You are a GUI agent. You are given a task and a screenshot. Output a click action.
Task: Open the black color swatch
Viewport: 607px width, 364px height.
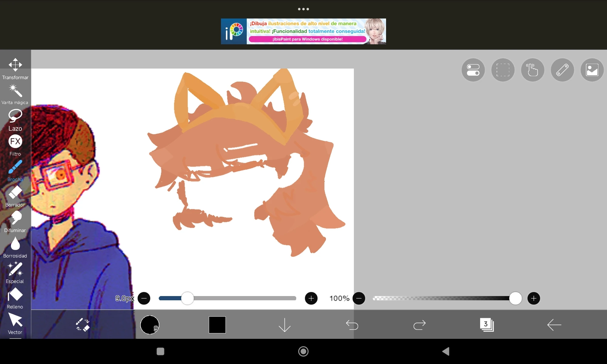(x=217, y=325)
